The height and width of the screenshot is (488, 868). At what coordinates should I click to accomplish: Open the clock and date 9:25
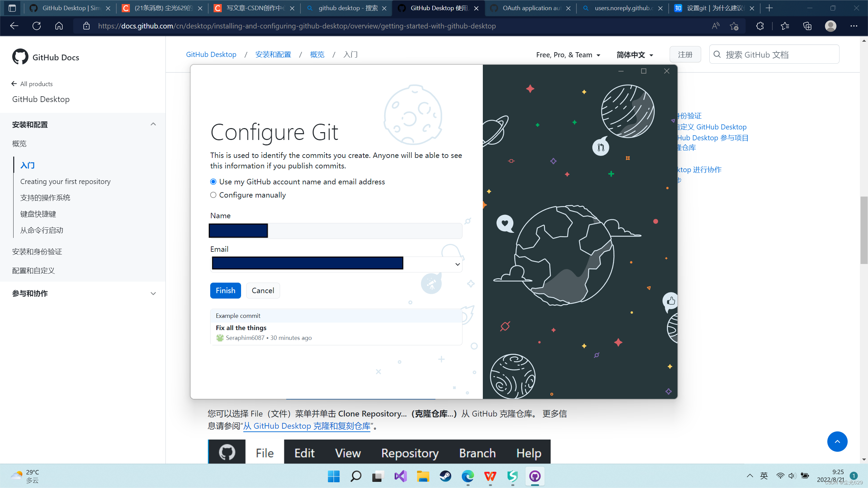[831, 476]
